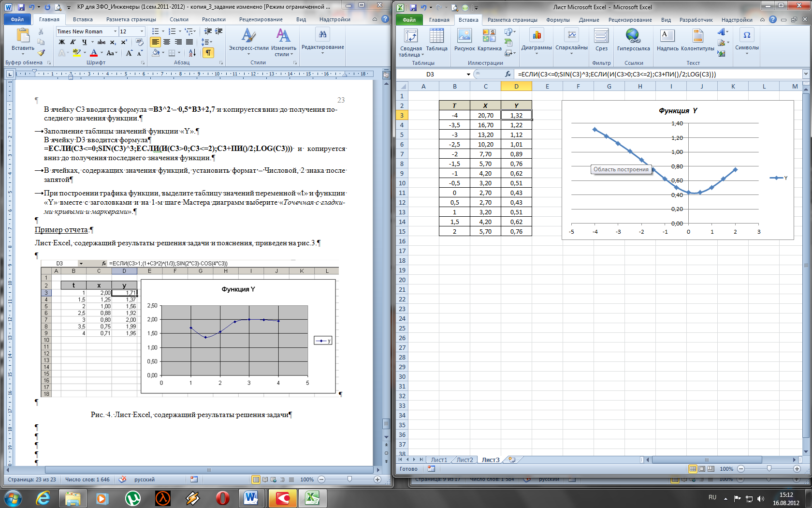Click the Таблица icon in Excel

(x=436, y=36)
